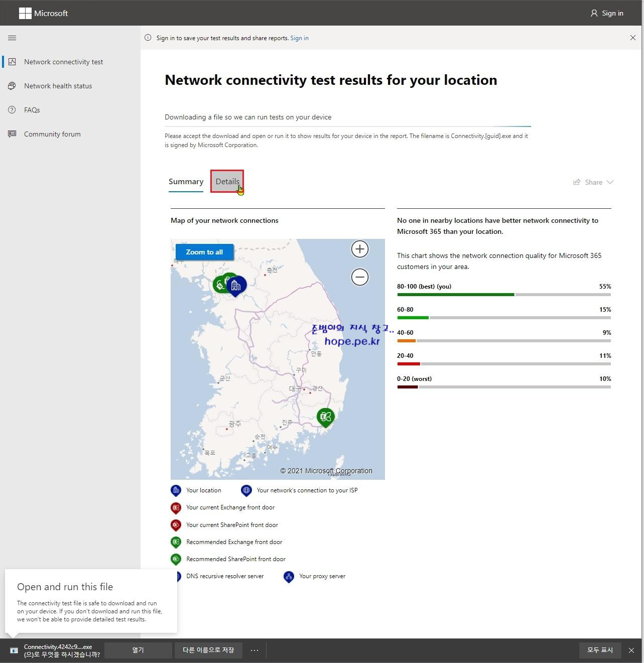Viewport: 644px width, 663px height.
Task: Click the downloaded Connectivity exe file icon
Action: tap(14, 650)
